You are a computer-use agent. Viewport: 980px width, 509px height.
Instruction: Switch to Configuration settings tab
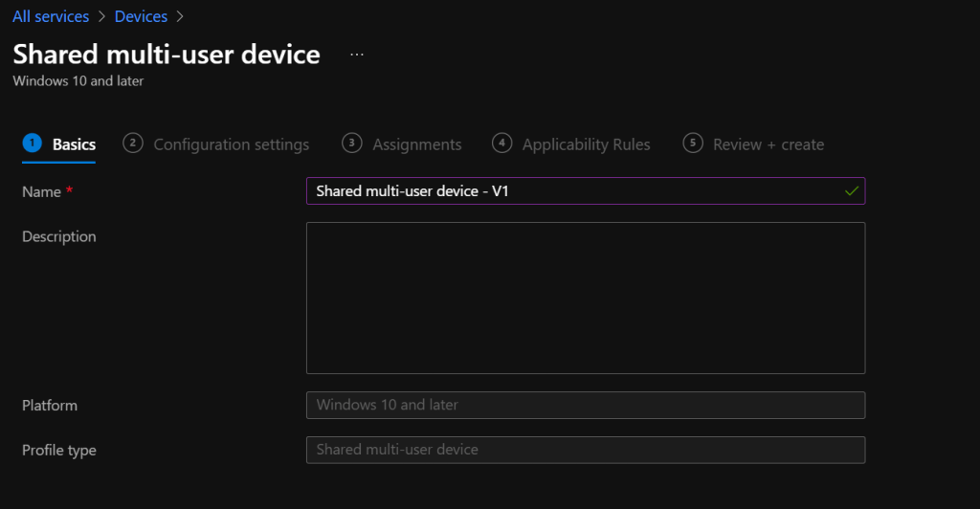232,144
